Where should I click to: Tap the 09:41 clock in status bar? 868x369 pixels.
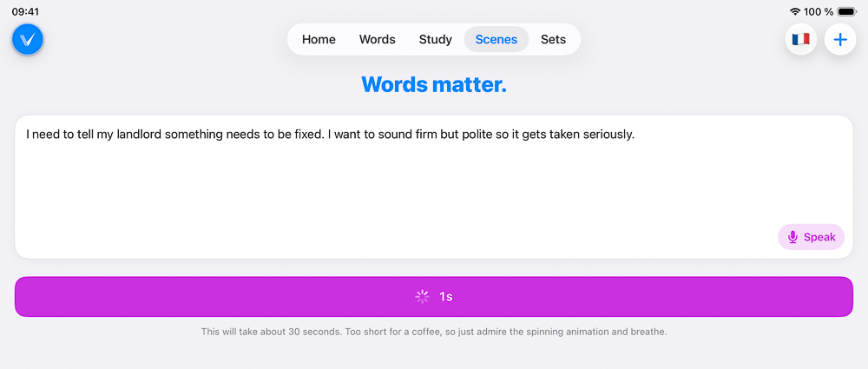click(x=25, y=11)
